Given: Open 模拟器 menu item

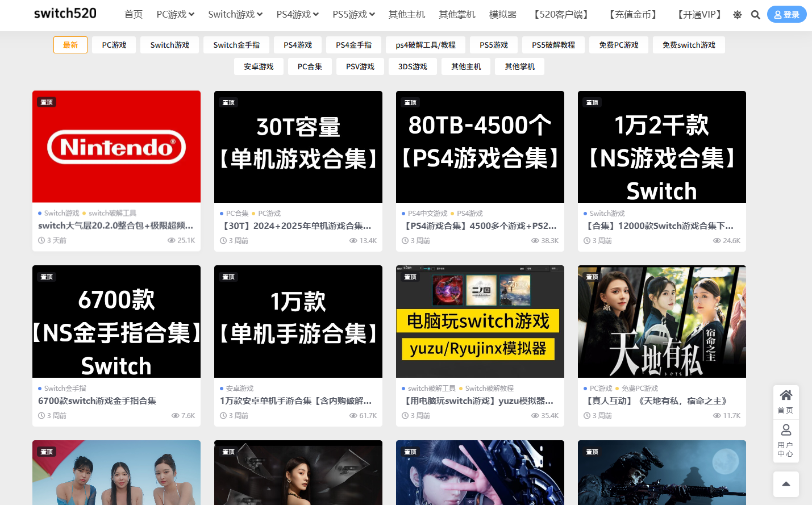Looking at the screenshot, I should (503, 14).
